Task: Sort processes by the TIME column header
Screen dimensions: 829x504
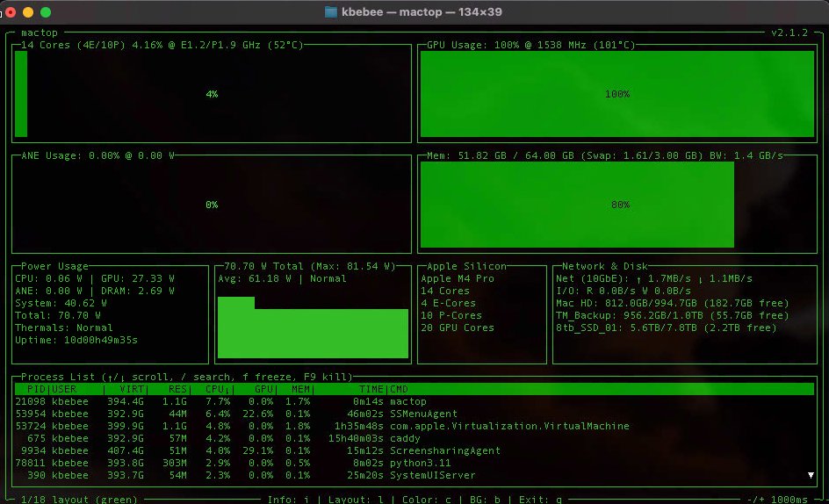Action: coord(371,389)
